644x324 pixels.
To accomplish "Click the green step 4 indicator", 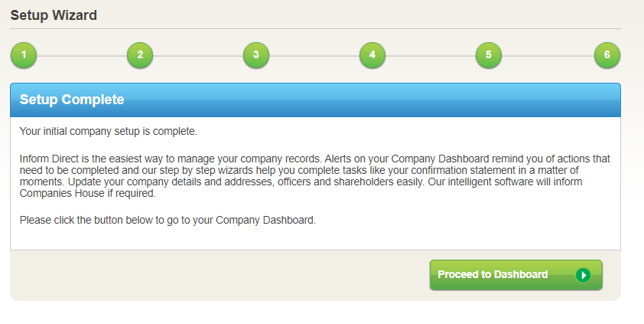I will coord(372,55).
